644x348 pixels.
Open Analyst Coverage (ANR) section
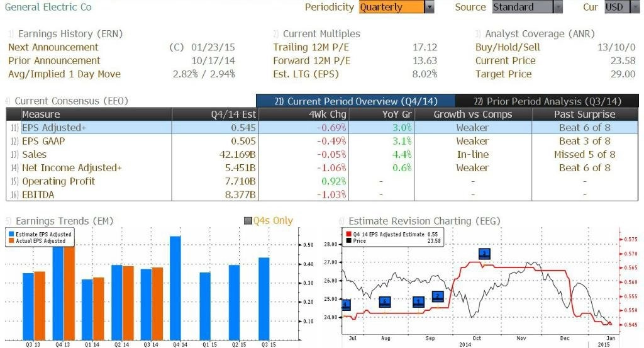click(540, 34)
